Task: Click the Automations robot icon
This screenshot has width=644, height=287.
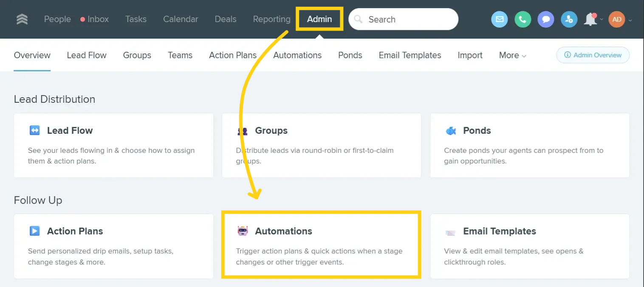Action: pos(243,231)
